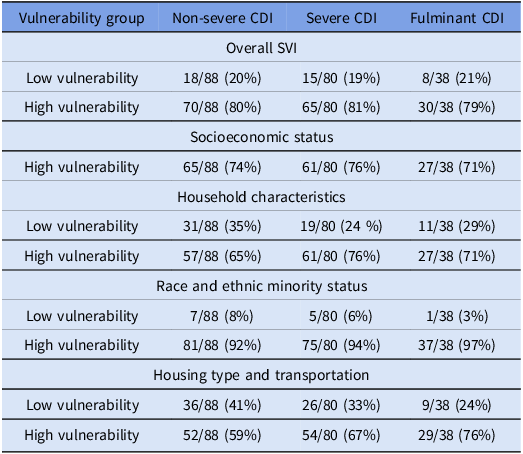Select the Fulminant CDI column header
This screenshot has height=454, width=523.
coord(457,18)
